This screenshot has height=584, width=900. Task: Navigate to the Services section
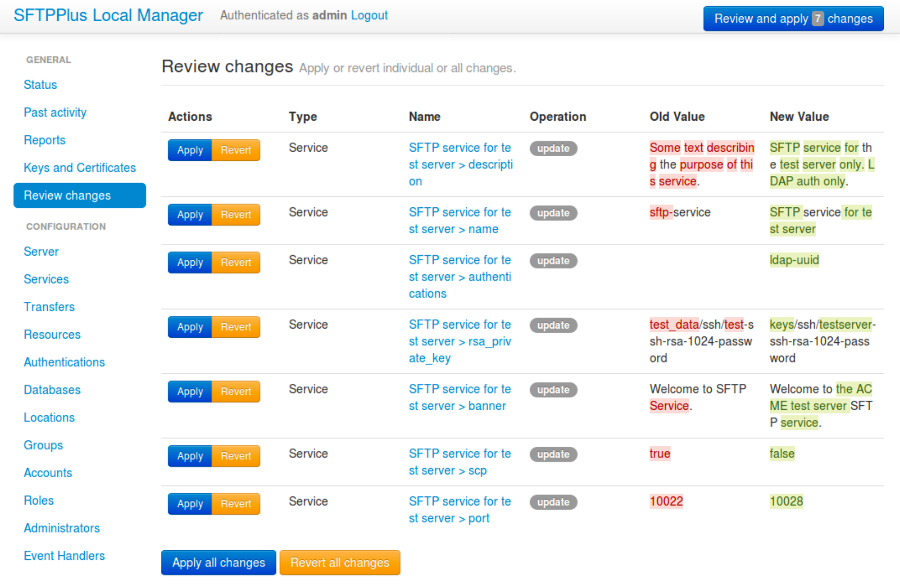[x=45, y=279]
